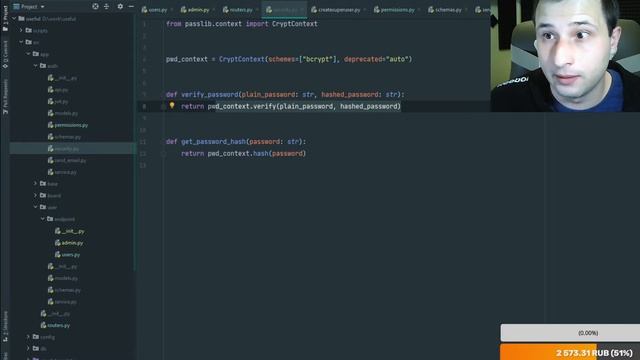The image size is (640, 360).
Task: Collapse the app folder
Action: pyautogui.click(x=28, y=54)
